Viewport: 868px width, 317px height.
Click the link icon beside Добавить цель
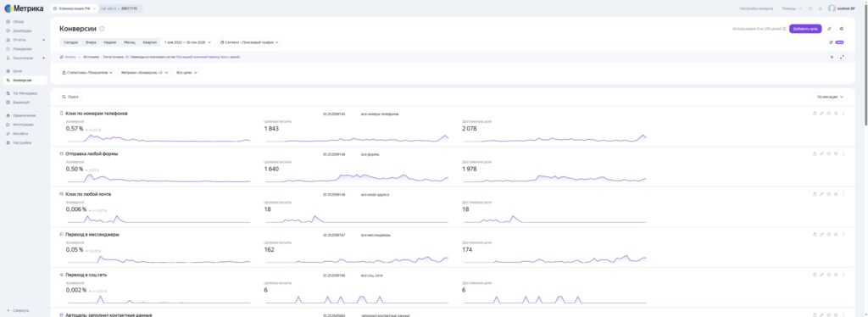tap(829, 29)
